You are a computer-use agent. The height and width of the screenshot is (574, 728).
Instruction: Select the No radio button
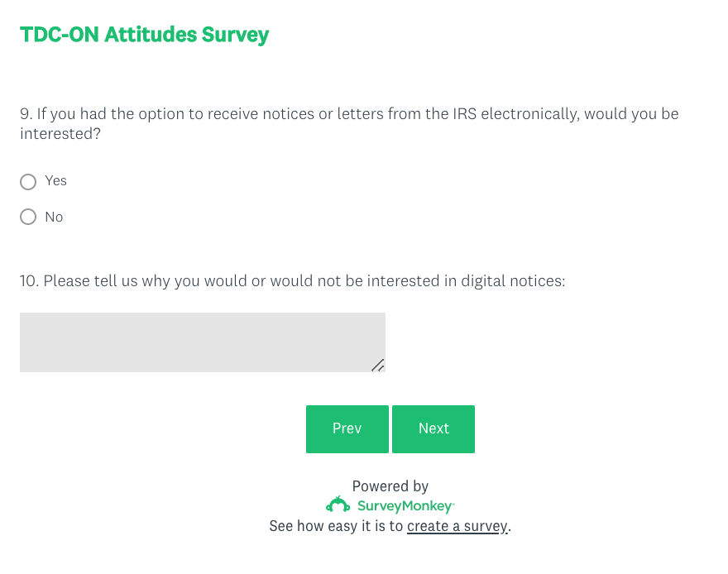[x=28, y=217]
